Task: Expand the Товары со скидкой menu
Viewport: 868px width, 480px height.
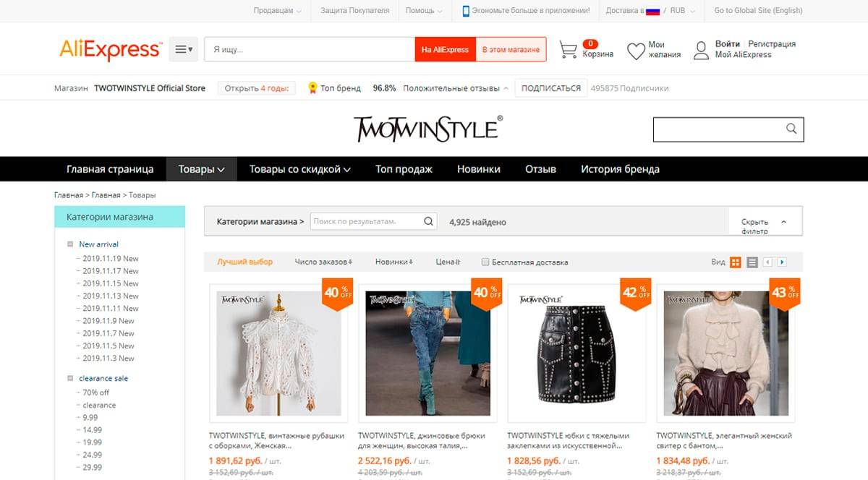Action: 300,169
